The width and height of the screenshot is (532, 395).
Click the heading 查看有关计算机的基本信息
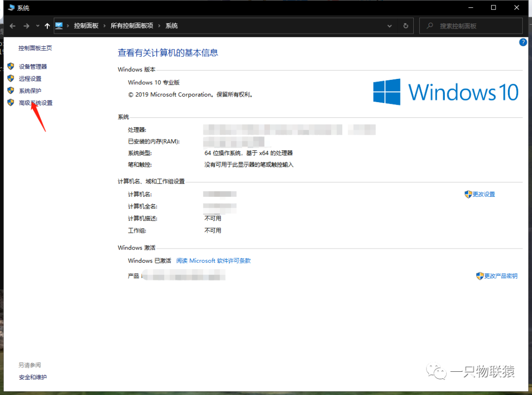pyautogui.click(x=168, y=53)
